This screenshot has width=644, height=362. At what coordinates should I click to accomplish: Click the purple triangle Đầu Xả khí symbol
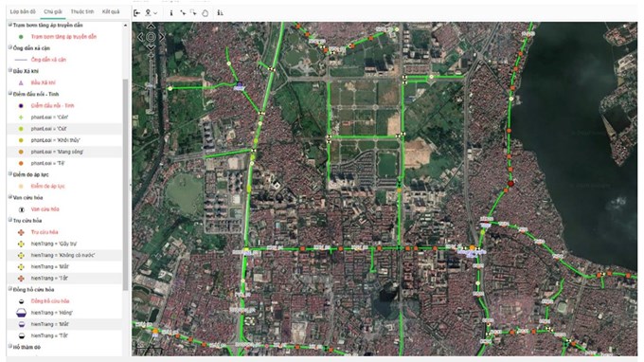point(21,82)
